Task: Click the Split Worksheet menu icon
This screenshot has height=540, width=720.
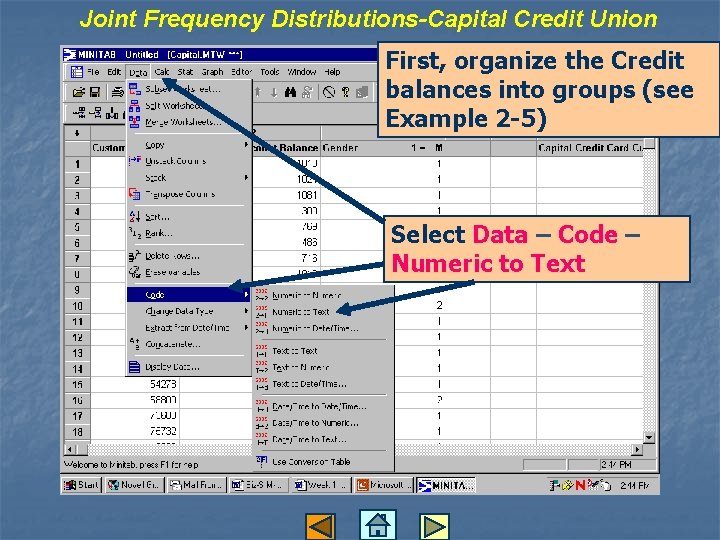Action: (x=135, y=106)
